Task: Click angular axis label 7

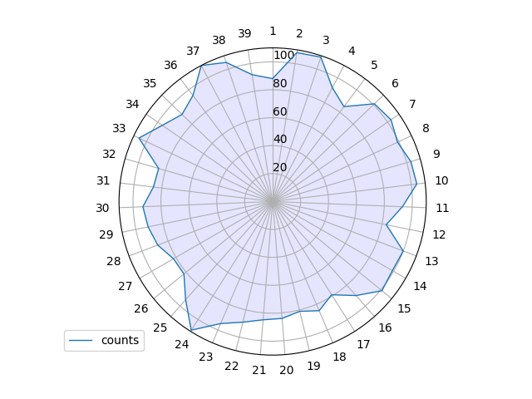Action: (x=412, y=104)
